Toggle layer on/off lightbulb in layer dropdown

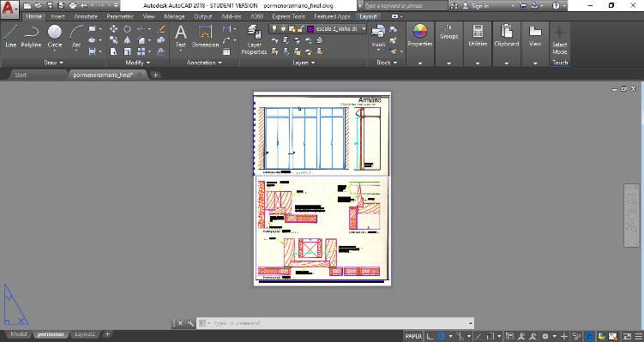(x=274, y=29)
